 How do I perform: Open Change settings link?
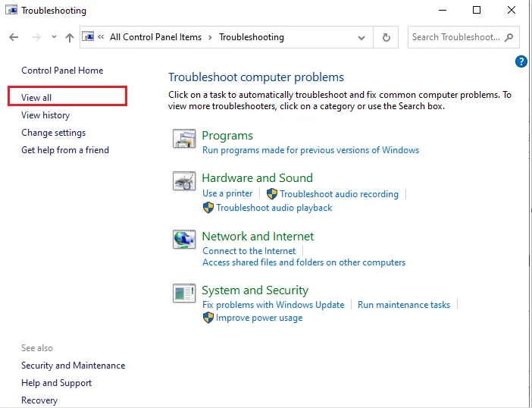tap(54, 133)
